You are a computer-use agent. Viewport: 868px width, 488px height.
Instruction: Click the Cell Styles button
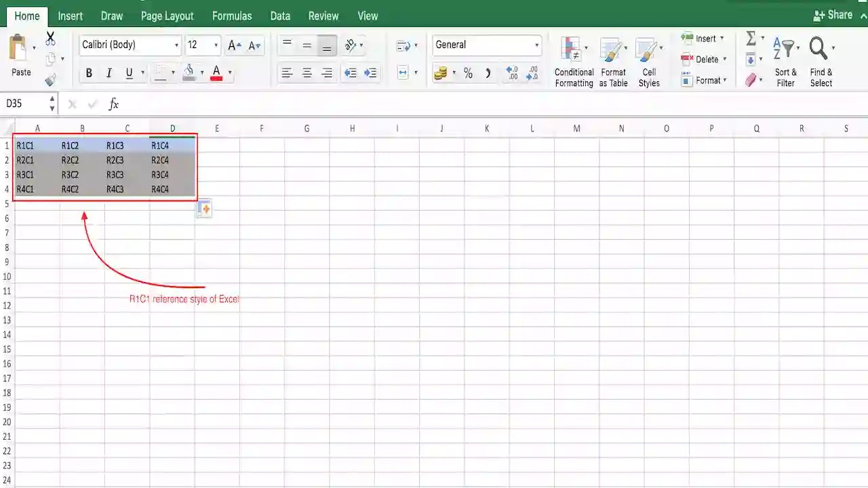click(648, 61)
